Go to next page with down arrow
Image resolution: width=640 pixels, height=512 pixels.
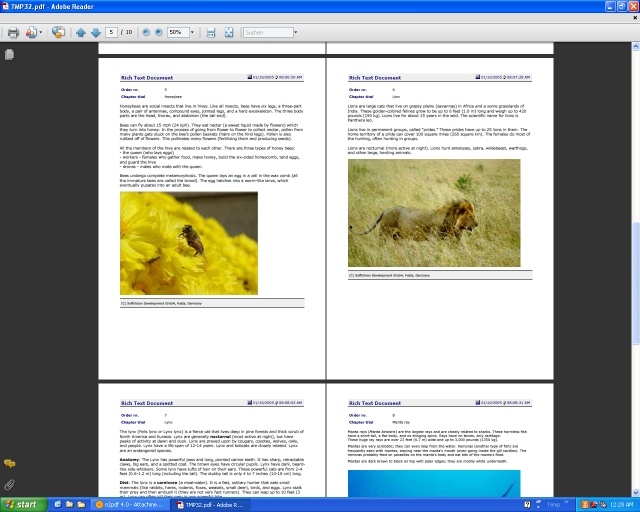pyautogui.click(x=95, y=32)
